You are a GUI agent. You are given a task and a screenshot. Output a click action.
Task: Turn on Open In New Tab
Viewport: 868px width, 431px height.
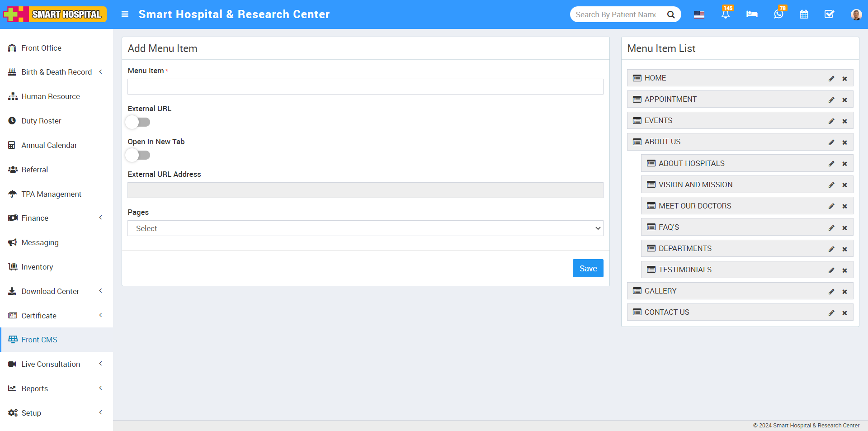point(138,155)
